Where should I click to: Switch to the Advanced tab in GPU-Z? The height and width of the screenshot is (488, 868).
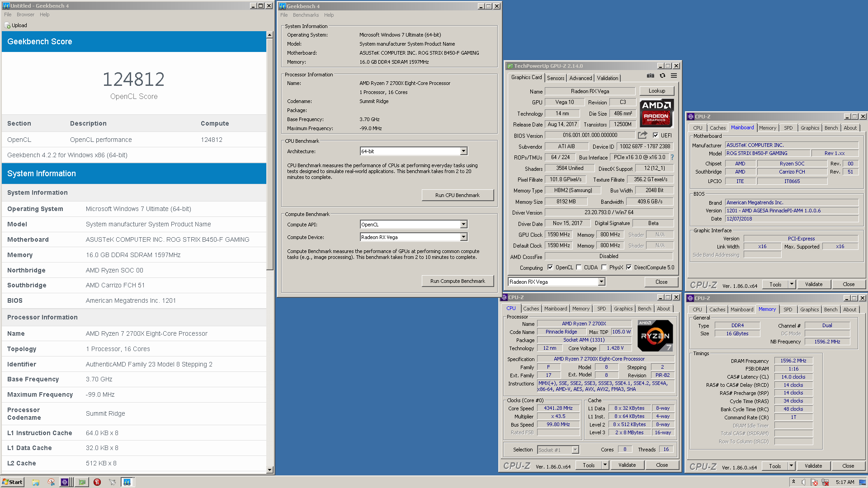pyautogui.click(x=580, y=78)
